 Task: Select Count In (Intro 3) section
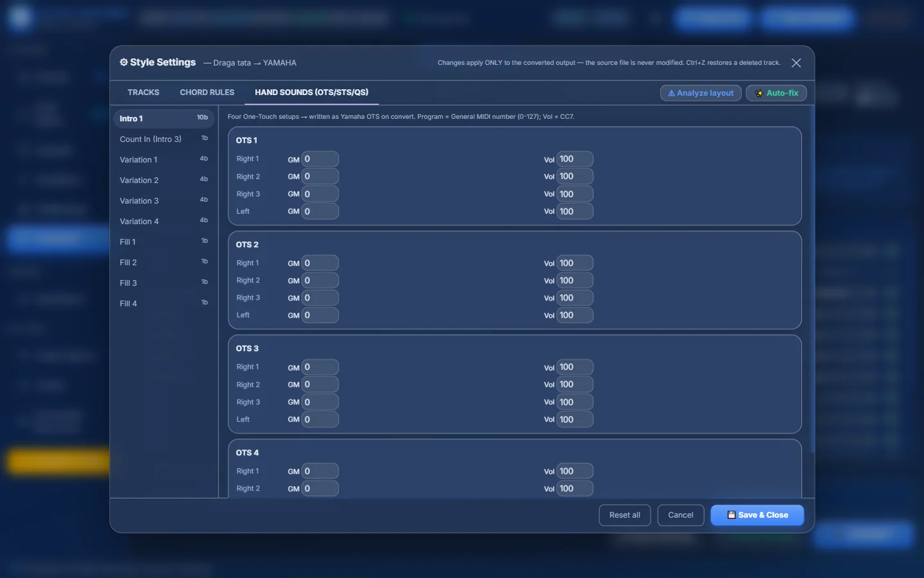click(x=164, y=139)
